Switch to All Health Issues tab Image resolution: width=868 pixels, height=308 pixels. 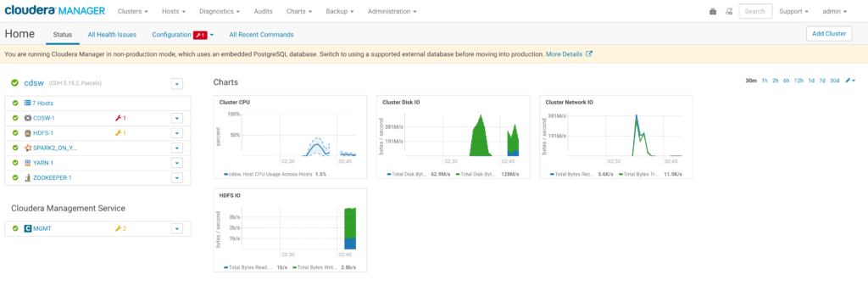coord(112,34)
